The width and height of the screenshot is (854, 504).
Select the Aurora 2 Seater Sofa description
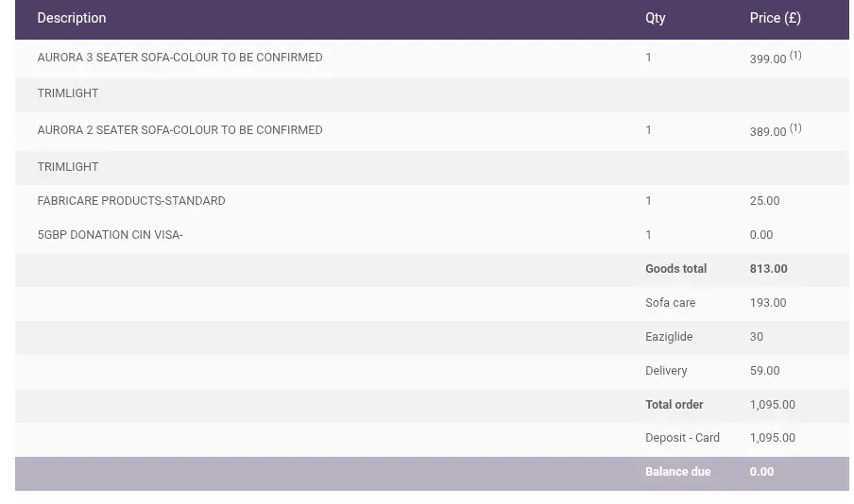(x=179, y=130)
